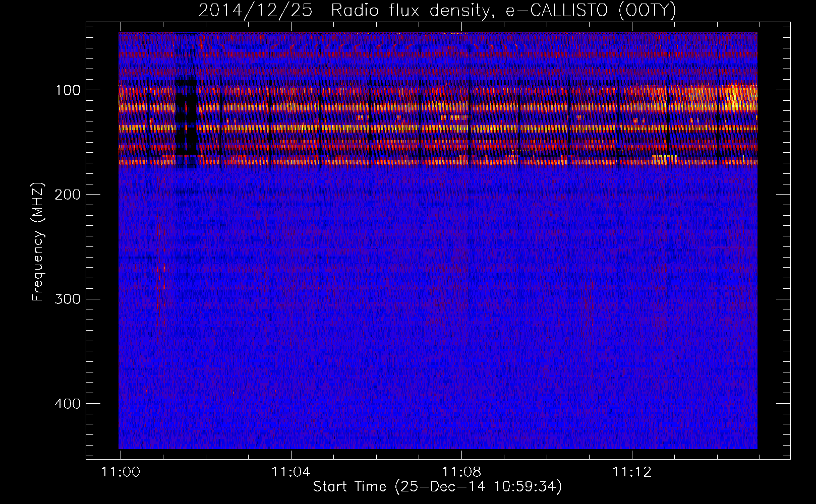Click the 11:04 time tick label

tap(291, 472)
